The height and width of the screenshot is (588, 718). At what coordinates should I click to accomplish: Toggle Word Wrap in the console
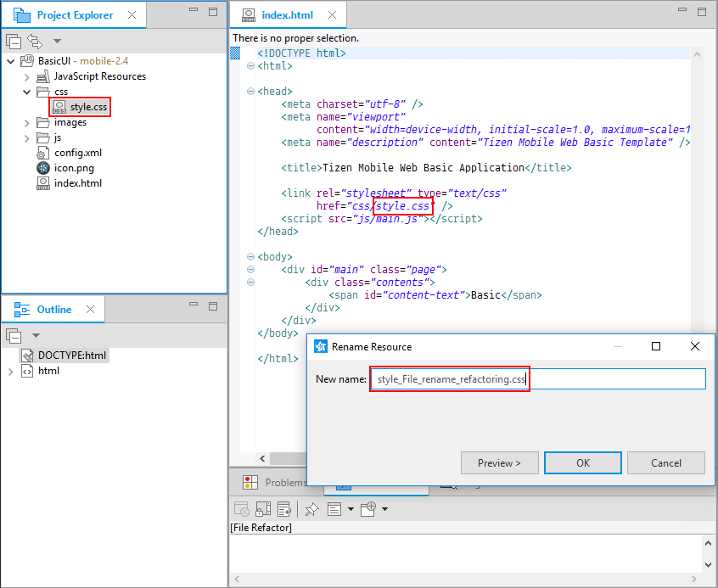point(285,508)
